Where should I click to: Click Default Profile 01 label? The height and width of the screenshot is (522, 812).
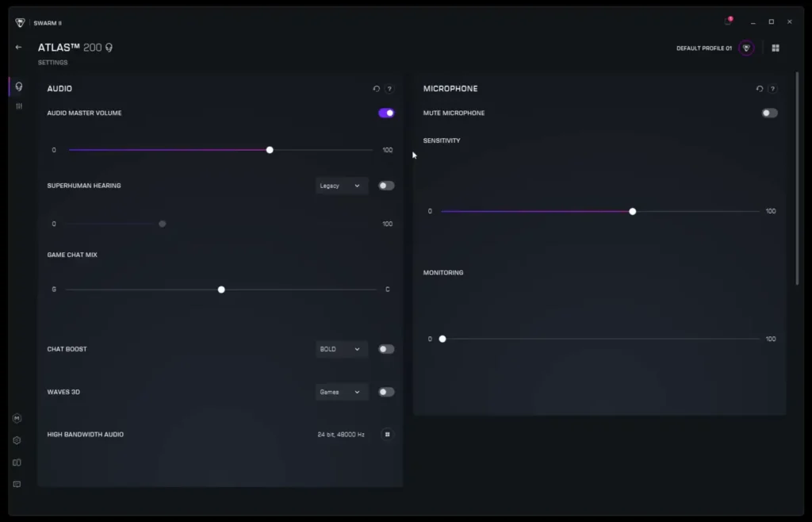[704, 48]
